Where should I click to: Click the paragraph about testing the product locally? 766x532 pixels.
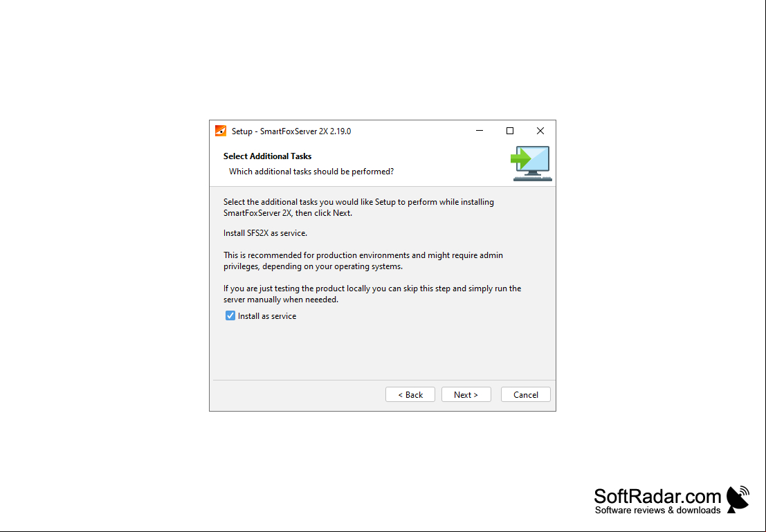click(x=372, y=294)
